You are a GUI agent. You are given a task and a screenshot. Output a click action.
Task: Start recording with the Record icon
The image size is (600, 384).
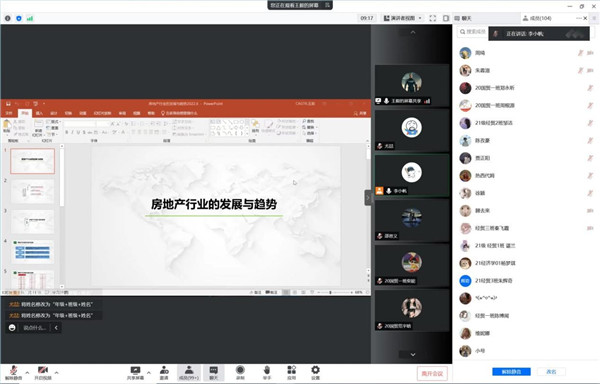tap(240, 373)
